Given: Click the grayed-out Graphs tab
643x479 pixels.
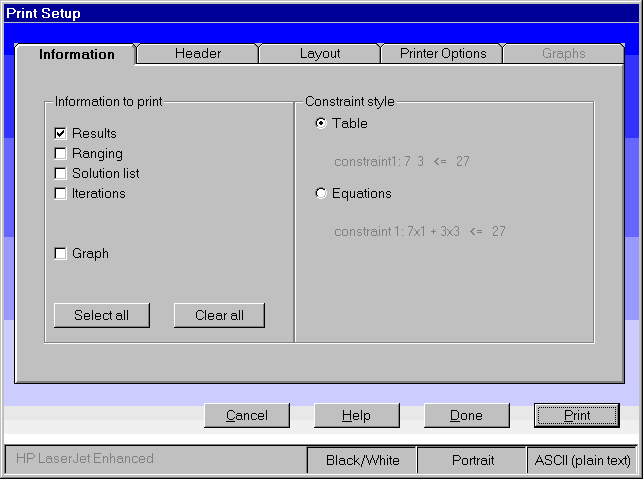Looking at the screenshot, I should pos(564,54).
